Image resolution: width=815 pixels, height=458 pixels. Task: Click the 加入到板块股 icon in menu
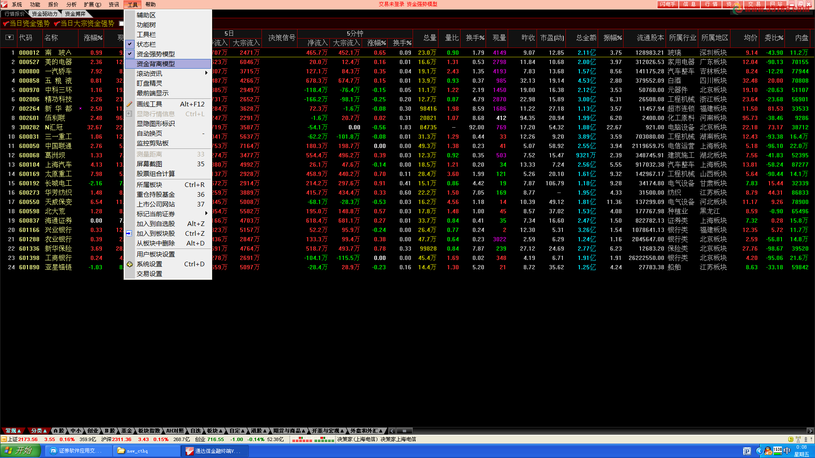point(129,234)
